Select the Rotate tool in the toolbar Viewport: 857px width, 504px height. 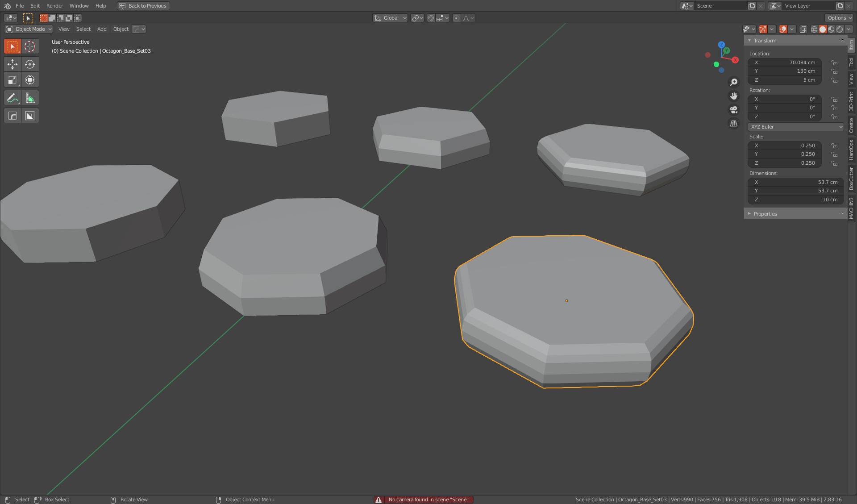click(30, 64)
